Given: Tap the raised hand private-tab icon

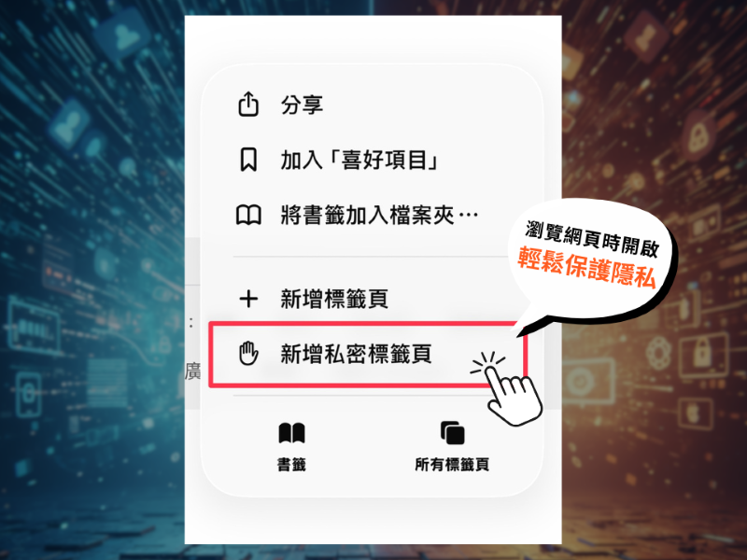Looking at the screenshot, I should click(x=248, y=354).
